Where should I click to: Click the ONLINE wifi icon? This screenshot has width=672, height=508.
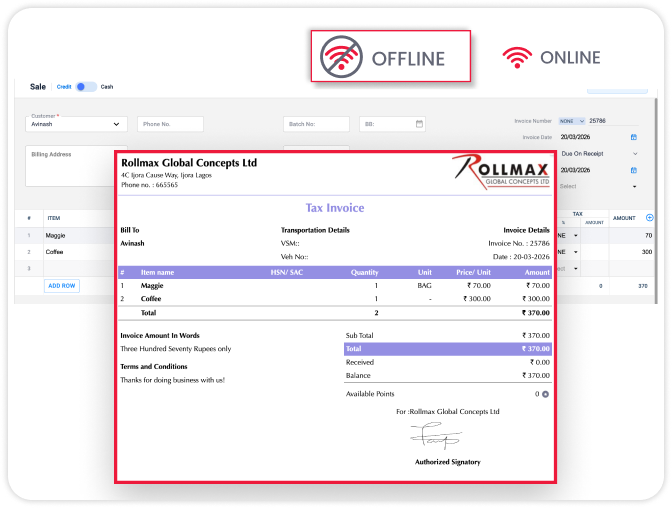[517, 57]
